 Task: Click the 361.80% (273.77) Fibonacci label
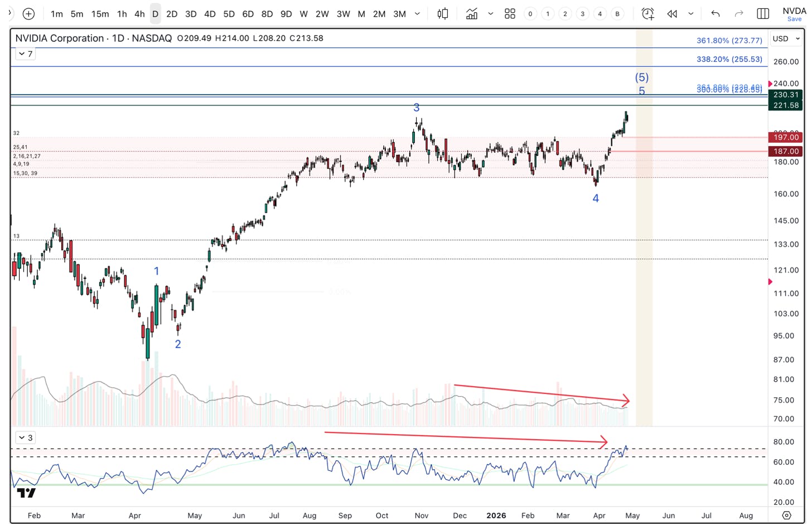pos(729,40)
